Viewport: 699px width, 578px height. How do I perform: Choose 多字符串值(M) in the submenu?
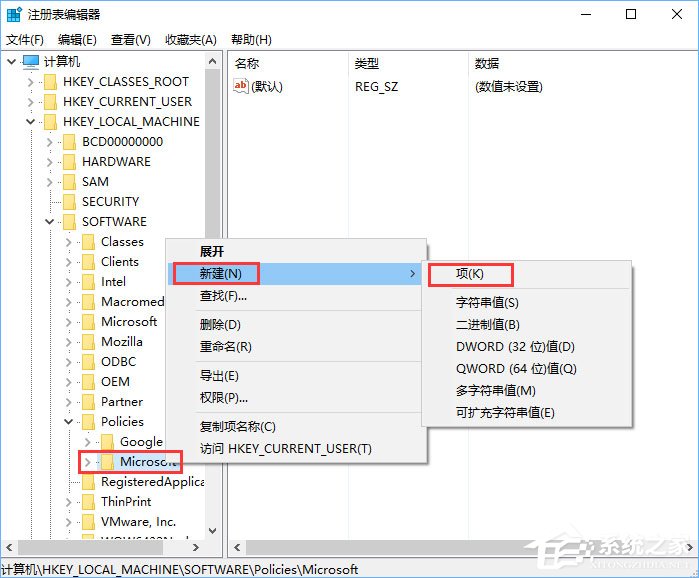(526, 391)
